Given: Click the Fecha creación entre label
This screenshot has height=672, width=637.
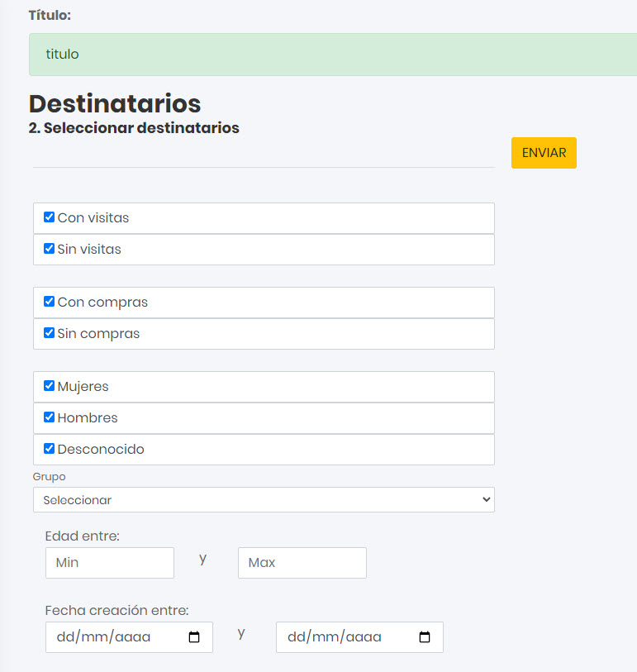Looking at the screenshot, I should coord(117,611).
